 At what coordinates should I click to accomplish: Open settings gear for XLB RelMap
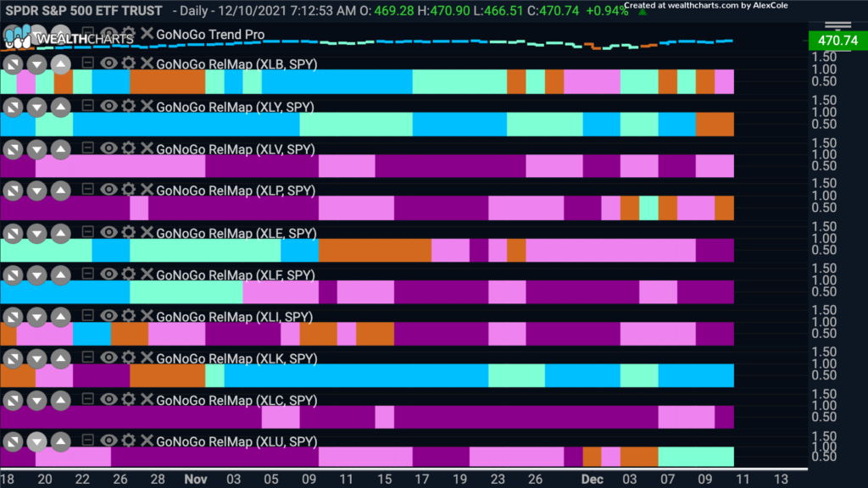(x=129, y=63)
